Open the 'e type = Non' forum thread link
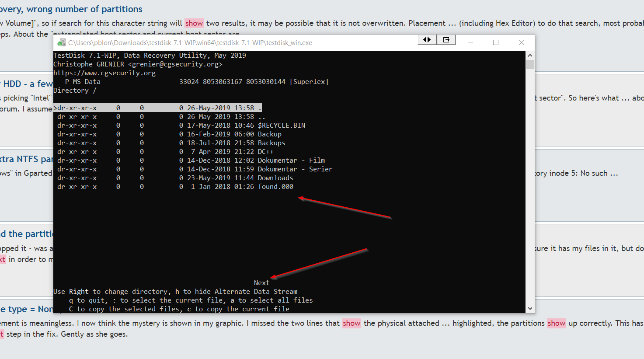This screenshot has width=644, height=359. point(27,309)
